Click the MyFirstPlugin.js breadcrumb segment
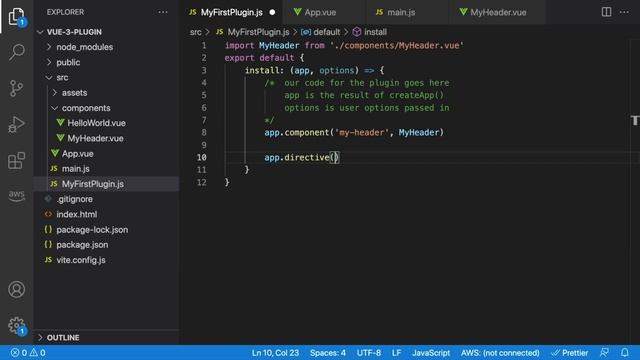 pos(253,32)
